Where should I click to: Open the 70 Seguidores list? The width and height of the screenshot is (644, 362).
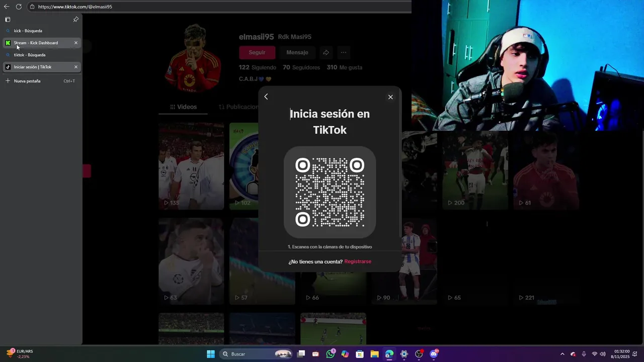click(x=301, y=67)
